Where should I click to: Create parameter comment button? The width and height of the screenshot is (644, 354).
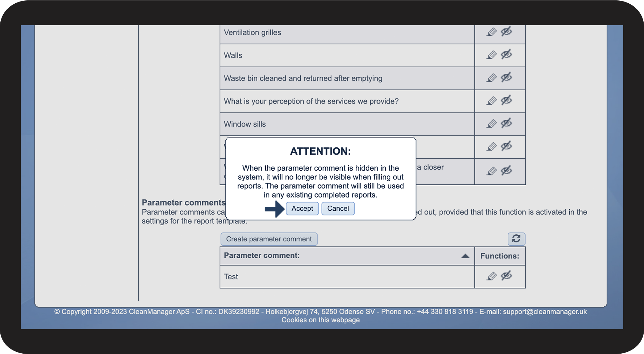coord(269,239)
